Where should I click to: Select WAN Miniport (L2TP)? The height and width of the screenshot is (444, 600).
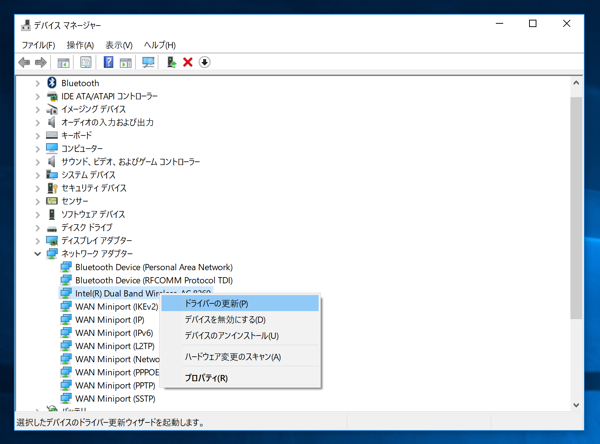pos(115,346)
